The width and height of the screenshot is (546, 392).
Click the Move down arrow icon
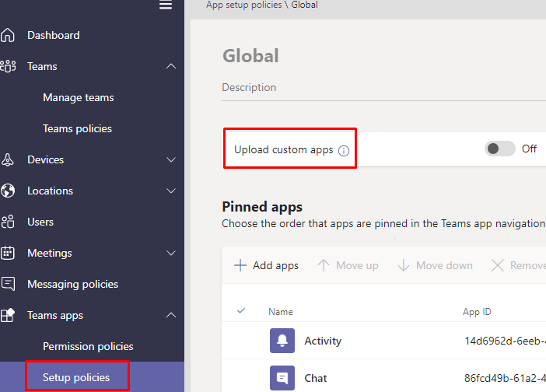tap(404, 265)
